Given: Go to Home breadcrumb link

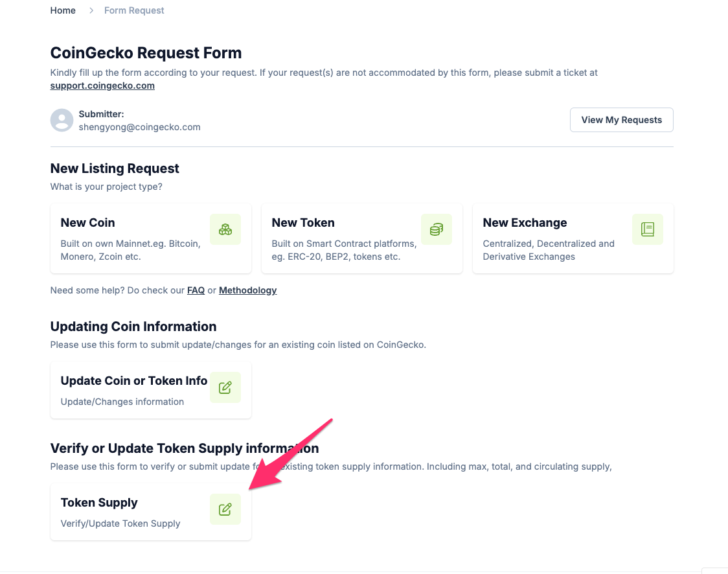Looking at the screenshot, I should (x=63, y=10).
